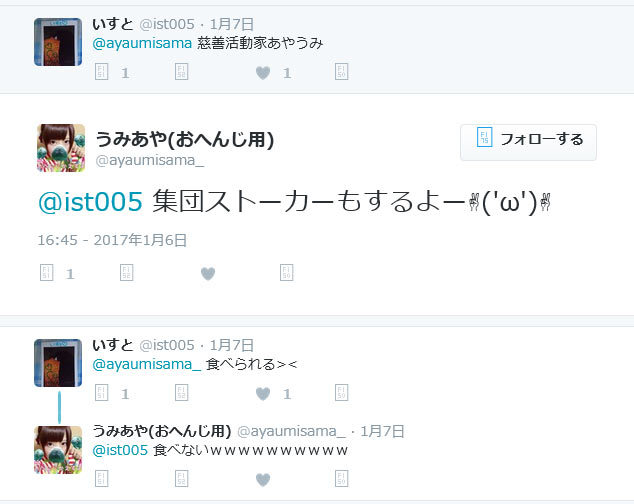This screenshot has height=504, width=634.
Task: Reply to the 食べられる>< tweet
Action: click(101, 393)
